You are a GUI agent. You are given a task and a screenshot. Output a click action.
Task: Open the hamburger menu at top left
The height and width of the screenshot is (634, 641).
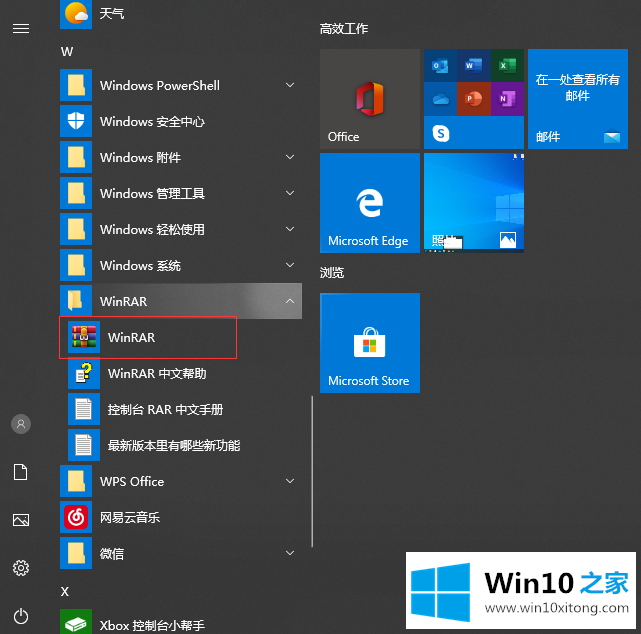coord(21,29)
